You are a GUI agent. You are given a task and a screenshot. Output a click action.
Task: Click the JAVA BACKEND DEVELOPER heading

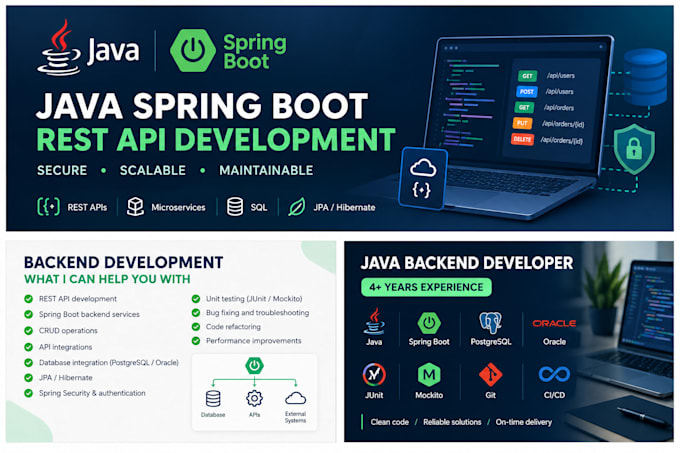click(467, 263)
